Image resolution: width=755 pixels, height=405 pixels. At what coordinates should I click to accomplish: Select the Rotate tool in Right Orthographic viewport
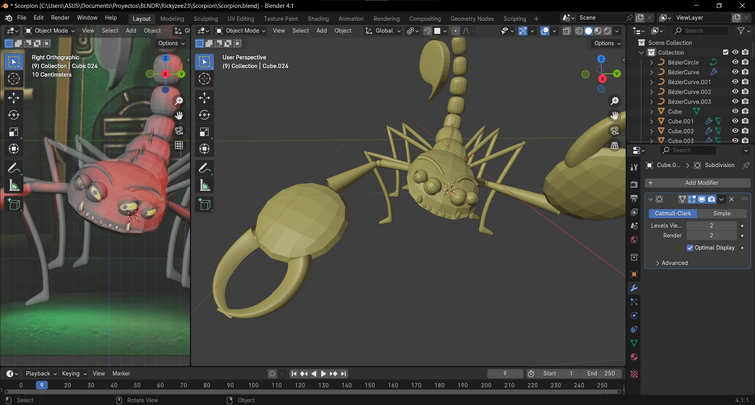(x=13, y=115)
